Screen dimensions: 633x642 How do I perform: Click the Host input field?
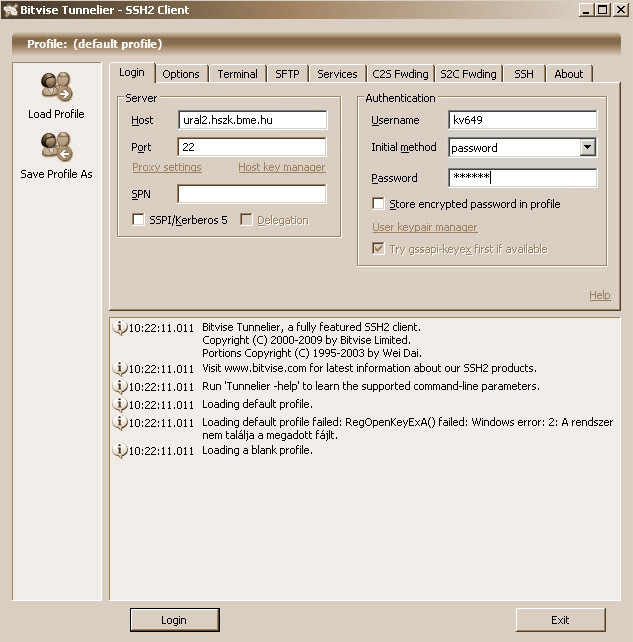[252, 120]
